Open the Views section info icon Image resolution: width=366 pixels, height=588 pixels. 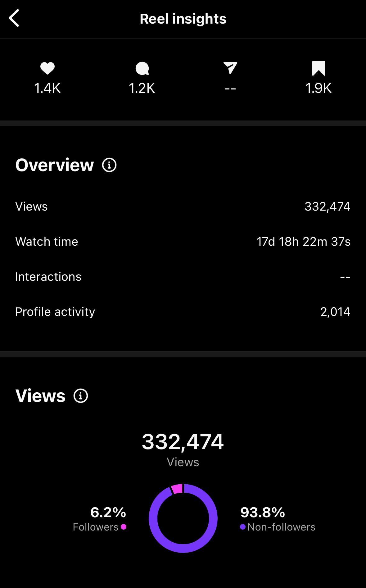pyautogui.click(x=81, y=396)
